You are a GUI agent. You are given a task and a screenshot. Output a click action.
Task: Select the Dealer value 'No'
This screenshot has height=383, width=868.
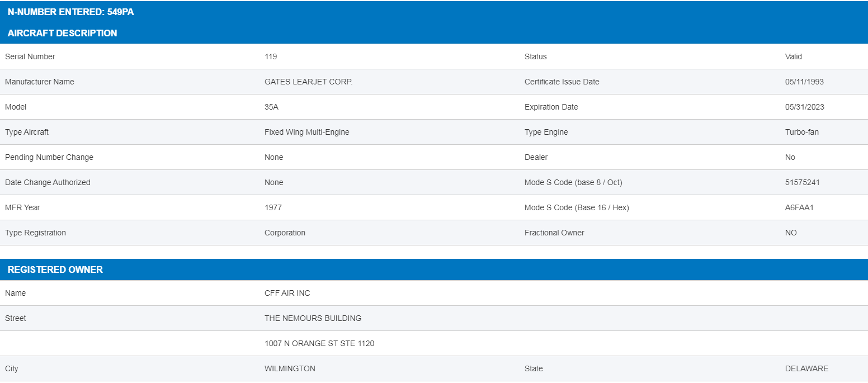pyautogui.click(x=790, y=157)
